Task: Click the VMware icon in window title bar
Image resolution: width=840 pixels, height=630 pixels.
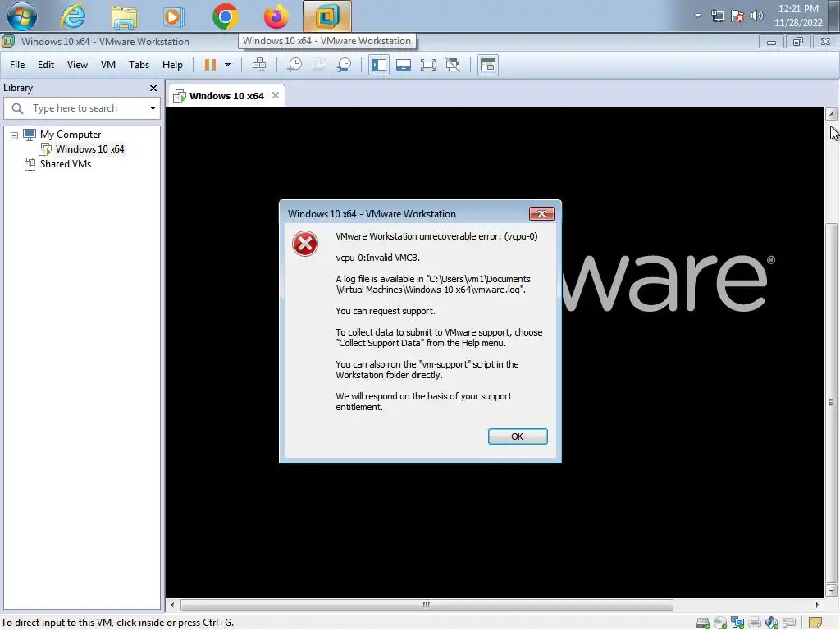Action: 8,41
